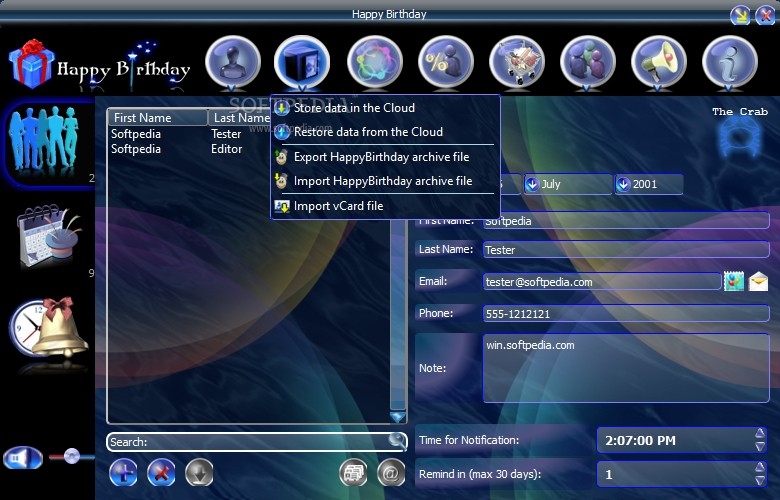Open the shopping cart toolbar icon
The width and height of the screenshot is (780, 500).
coord(517,62)
